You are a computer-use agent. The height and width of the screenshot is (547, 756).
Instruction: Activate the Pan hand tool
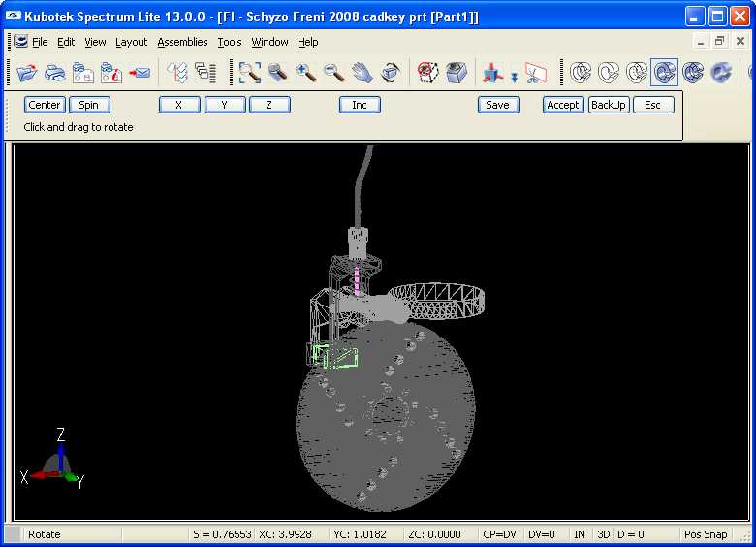tap(362, 73)
